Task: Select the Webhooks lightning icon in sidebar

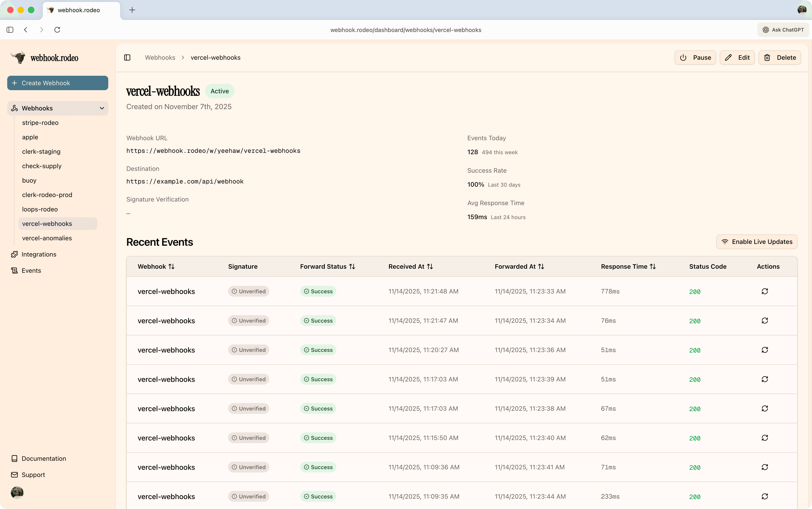Action: tap(14, 108)
